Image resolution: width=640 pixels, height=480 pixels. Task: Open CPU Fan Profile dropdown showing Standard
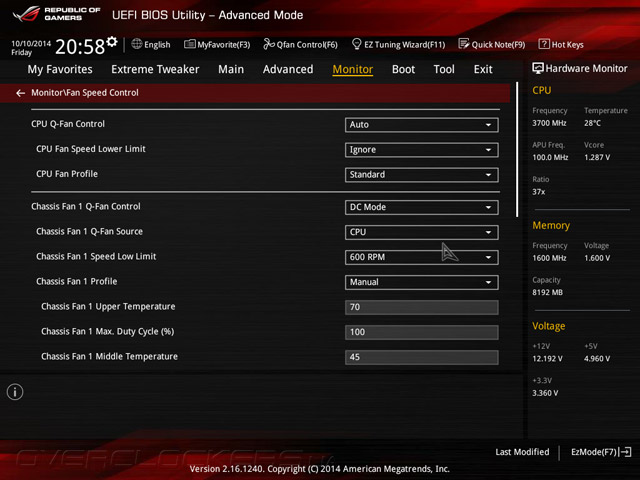(422, 175)
